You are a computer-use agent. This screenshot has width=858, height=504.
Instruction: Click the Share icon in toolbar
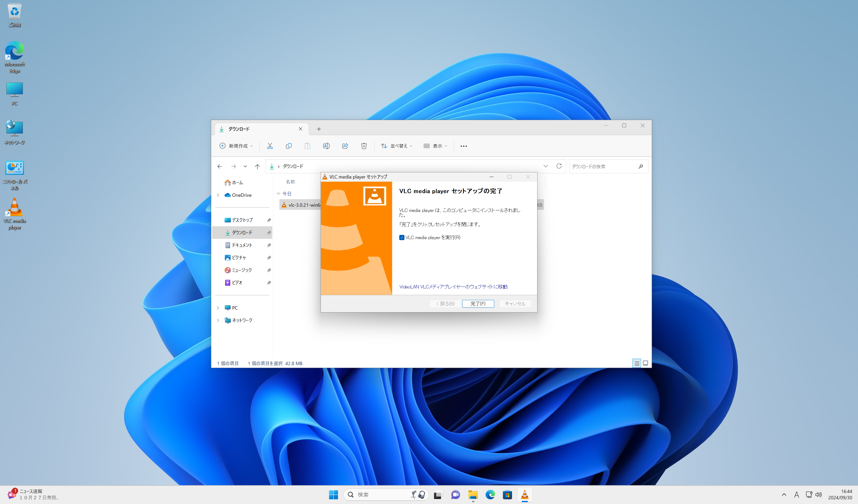click(345, 146)
